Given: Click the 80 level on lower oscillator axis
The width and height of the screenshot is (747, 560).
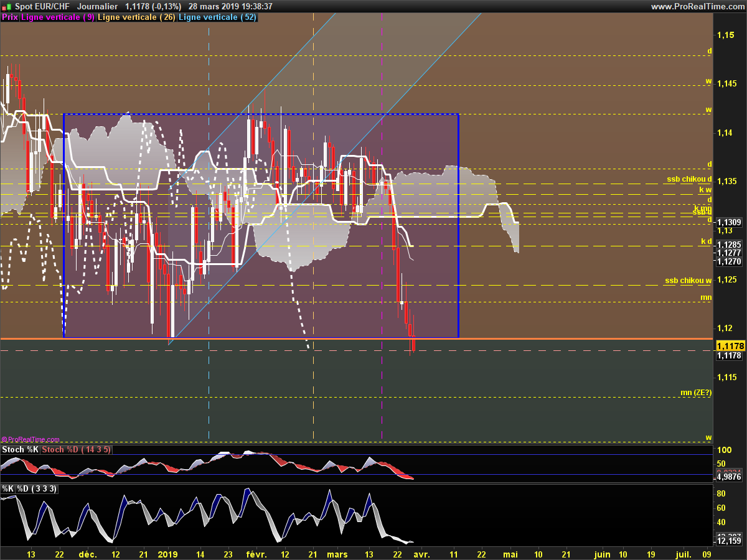Looking at the screenshot, I should [x=722, y=493].
